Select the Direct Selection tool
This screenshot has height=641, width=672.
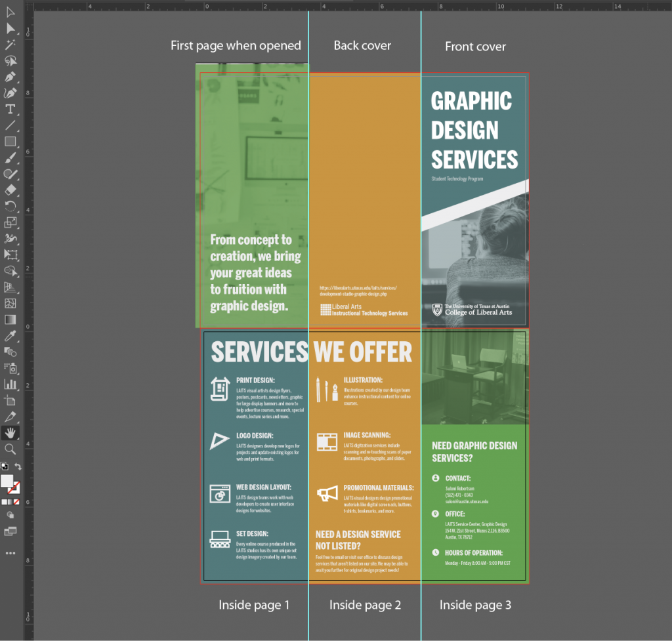click(x=10, y=28)
